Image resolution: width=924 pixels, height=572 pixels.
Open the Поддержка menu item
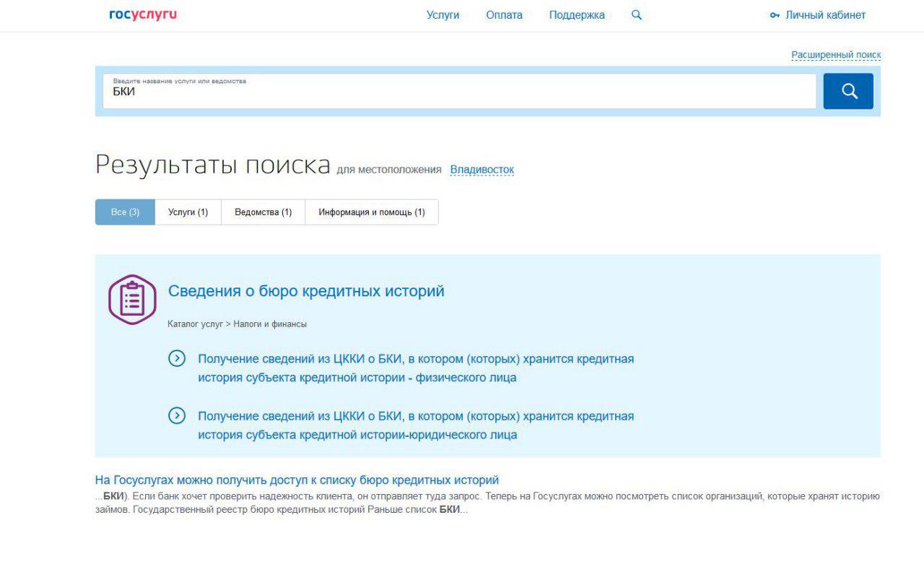click(x=577, y=14)
